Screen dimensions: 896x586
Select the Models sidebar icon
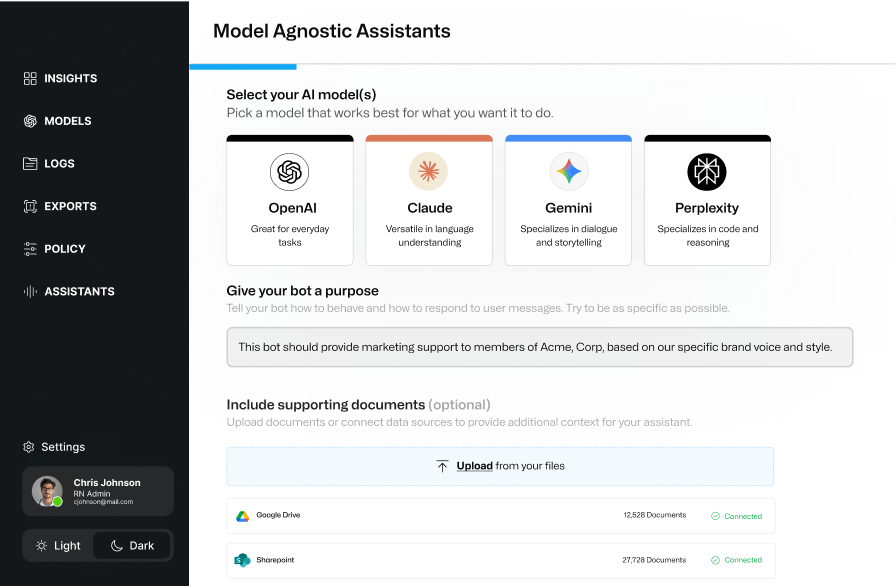point(31,121)
